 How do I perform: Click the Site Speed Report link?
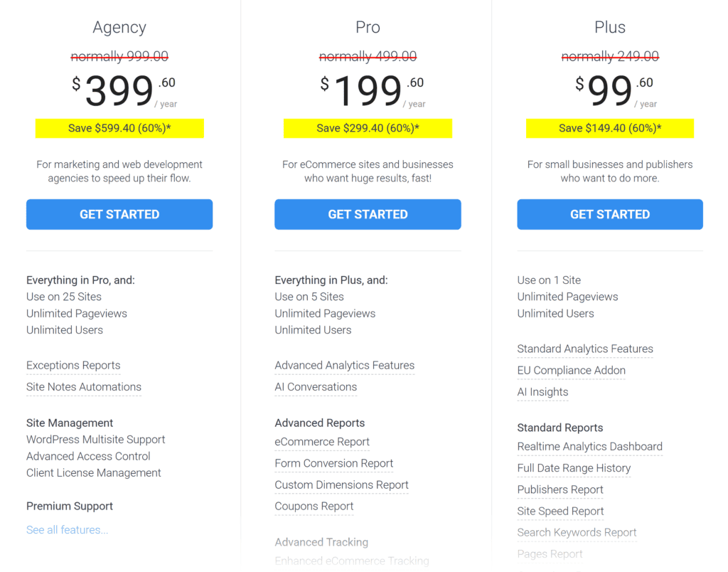[560, 511]
